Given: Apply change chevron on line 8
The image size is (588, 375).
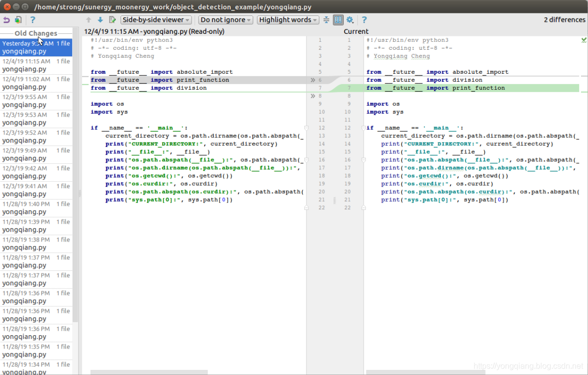Looking at the screenshot, I should click(314, 96).
